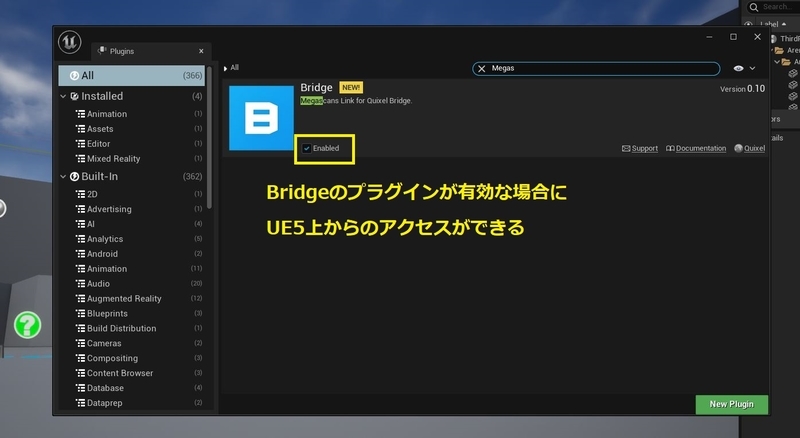Collapse the Installed category
Screen dimensions: 800x438
click(63, 96)
